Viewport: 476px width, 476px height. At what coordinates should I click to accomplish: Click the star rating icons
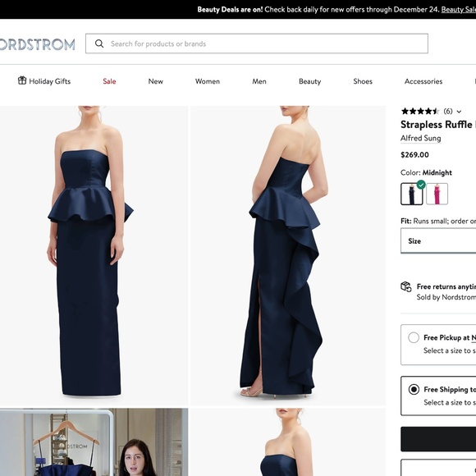tap(420, 111)
